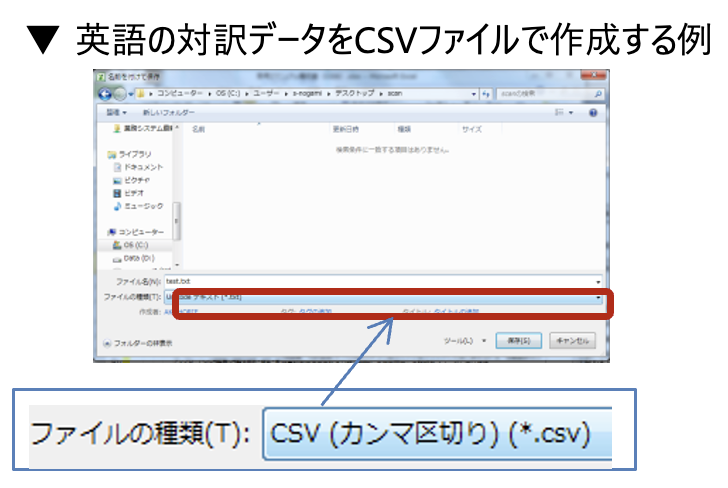This screenshot has width=728, height=488.
Task: Click the キャンセル button
Action: (x=572, y=341)
